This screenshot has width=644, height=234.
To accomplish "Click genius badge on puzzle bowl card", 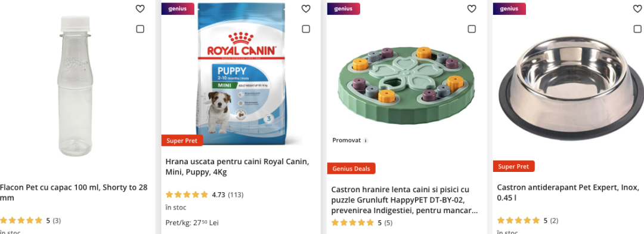I will pos(343,8).
